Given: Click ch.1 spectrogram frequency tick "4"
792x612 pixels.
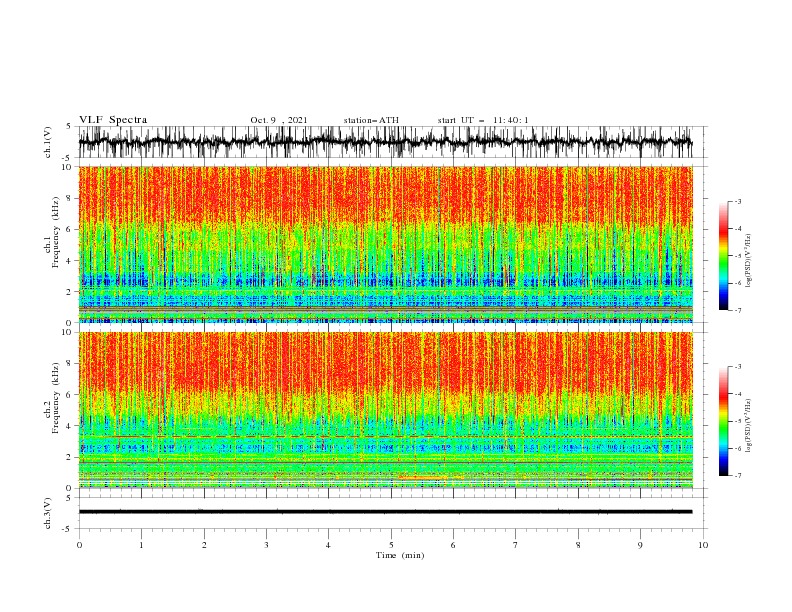Looking at the screenshot, I should [70, 261].
